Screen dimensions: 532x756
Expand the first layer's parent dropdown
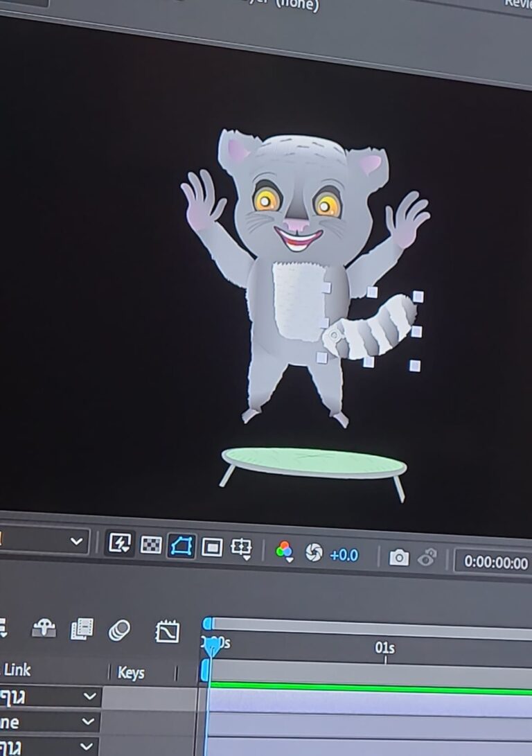click(x=90, y=696)
